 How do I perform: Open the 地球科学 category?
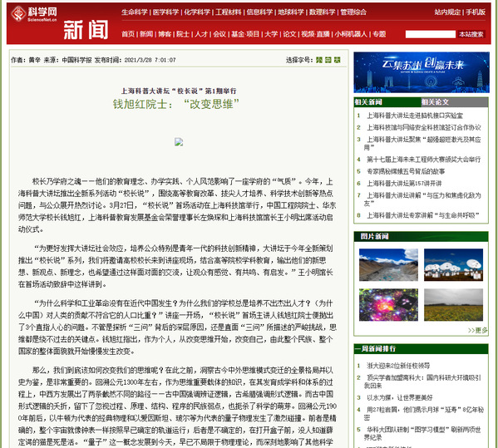(291, 12)
